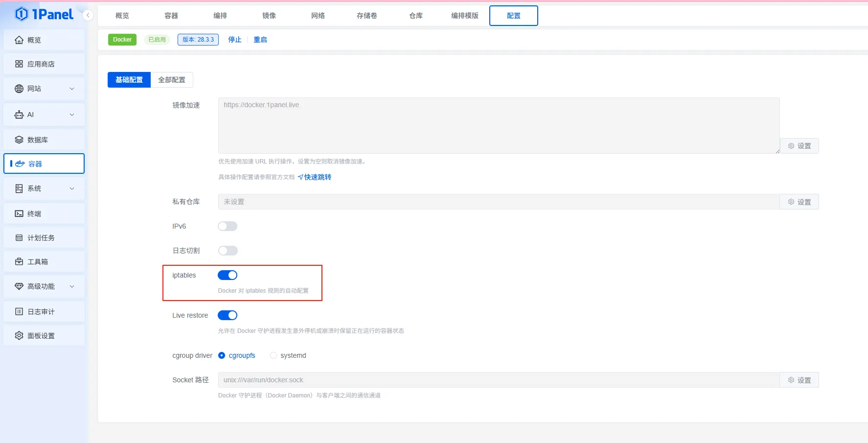The height and width of the screenshot is (443, 868).
Task: Switch to the 仓库 tab
Action: 416,16
